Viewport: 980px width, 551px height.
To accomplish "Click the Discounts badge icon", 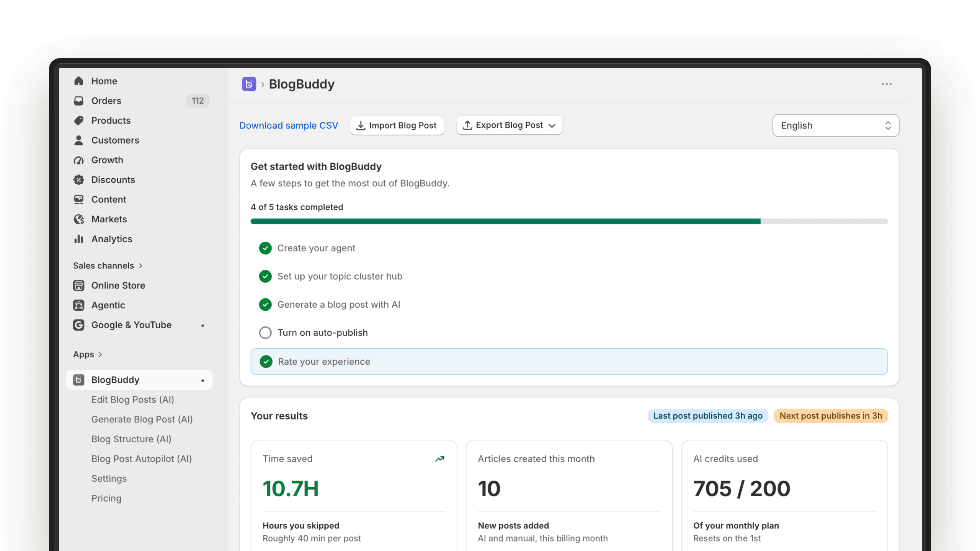I will [x=78, y=180].
